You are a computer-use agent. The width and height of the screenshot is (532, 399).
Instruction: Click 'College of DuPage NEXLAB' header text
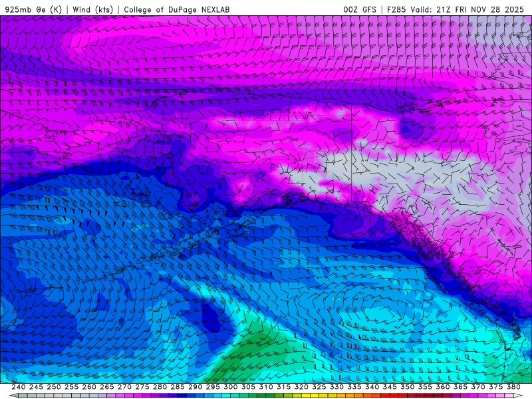(177, 9)
